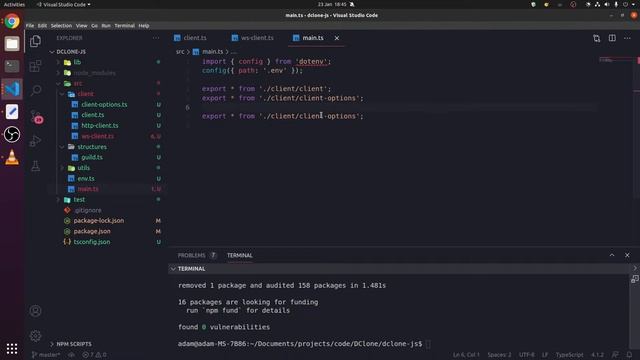Open editor more actions ellipsis
The height and width of the screenshot is (360, 640).
tap(627, 38)
